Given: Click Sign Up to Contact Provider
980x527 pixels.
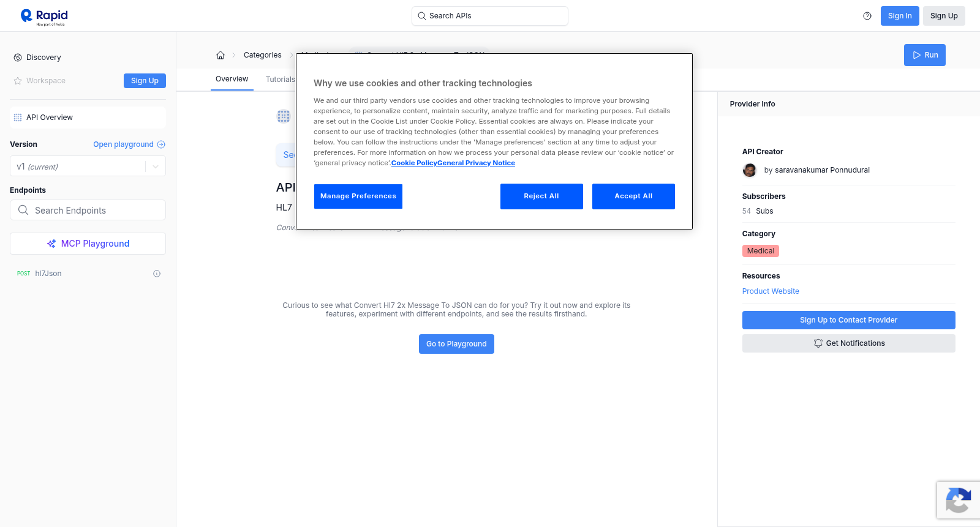Looking at the screenshot, I should (x=849, y=320).
